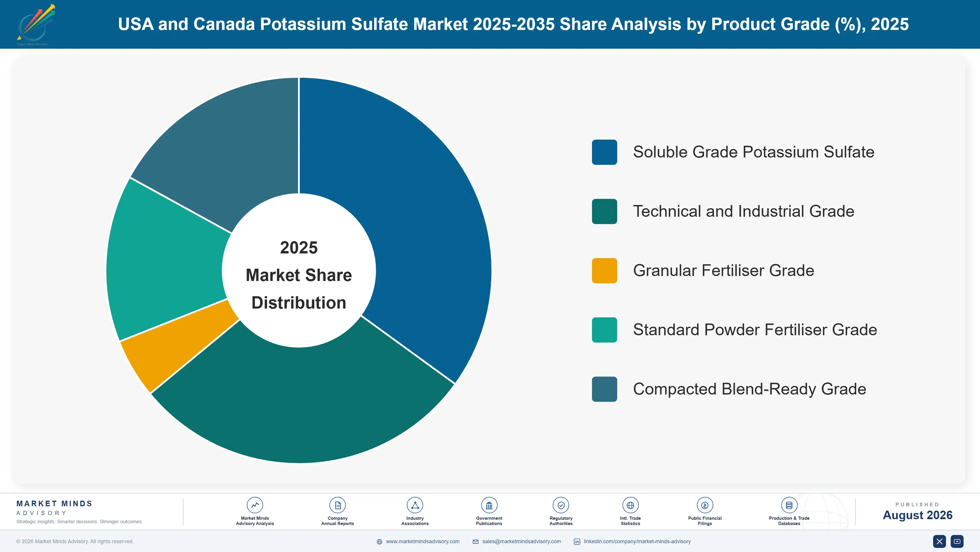Click the 'Granular Fertiliser Grade' legend label

[724, 271]
